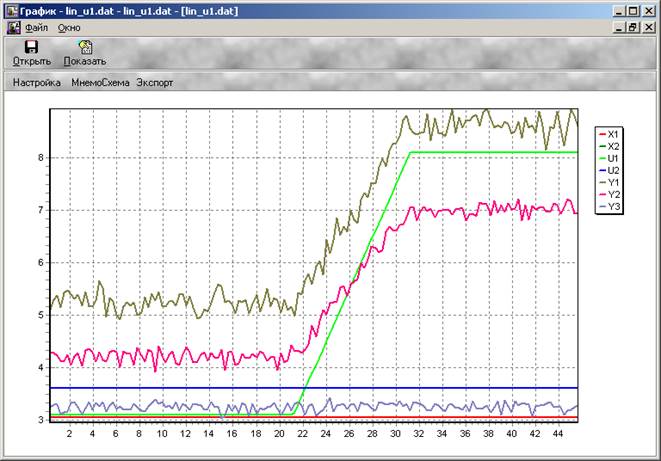The image size is (661, 461).
Task: Close the inner lin_u1.dat document
Action: point(647,28)
